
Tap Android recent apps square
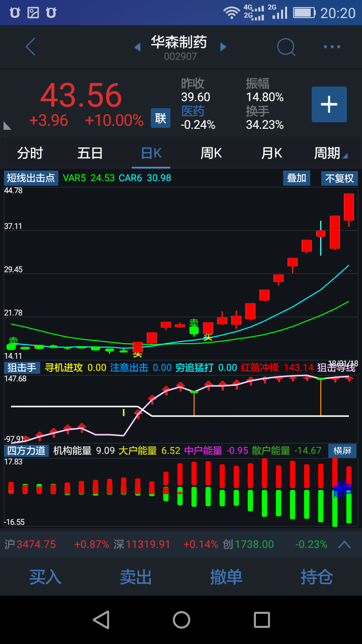[x=261, y=620]
